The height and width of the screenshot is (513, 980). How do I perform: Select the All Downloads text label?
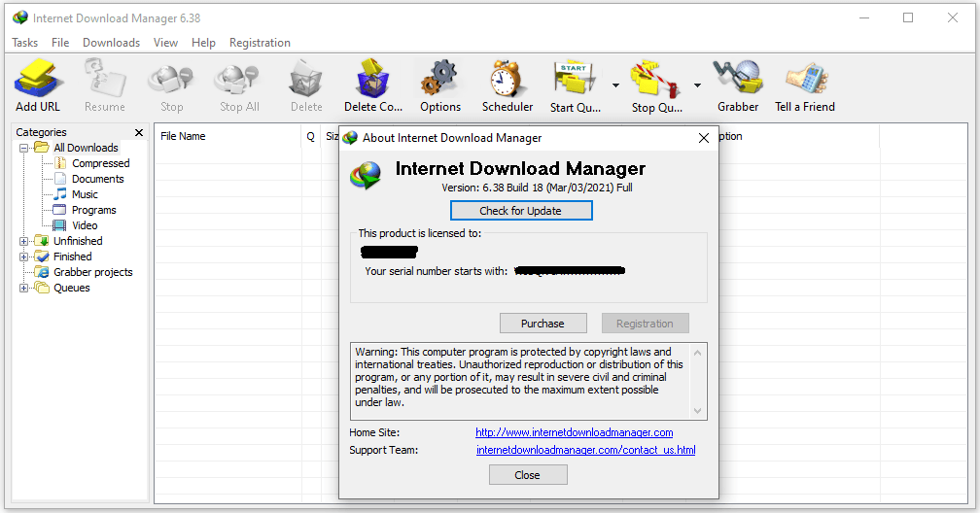coord(86,148)
